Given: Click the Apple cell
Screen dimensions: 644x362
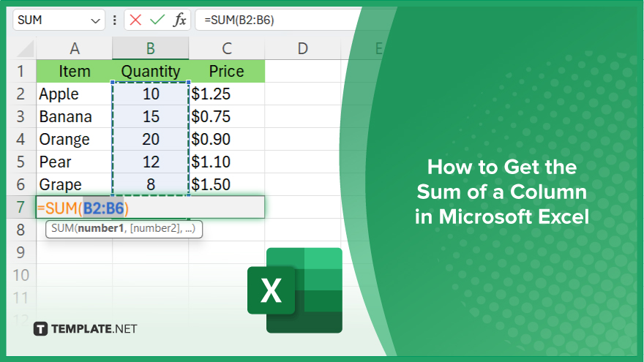Looking at the screenshot, I should [x=75, y=94].
